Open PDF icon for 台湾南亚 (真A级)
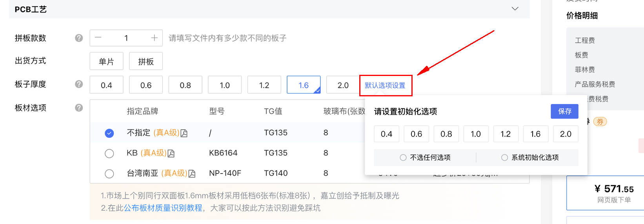Screen dimensions: 644x224 point(192,173)
